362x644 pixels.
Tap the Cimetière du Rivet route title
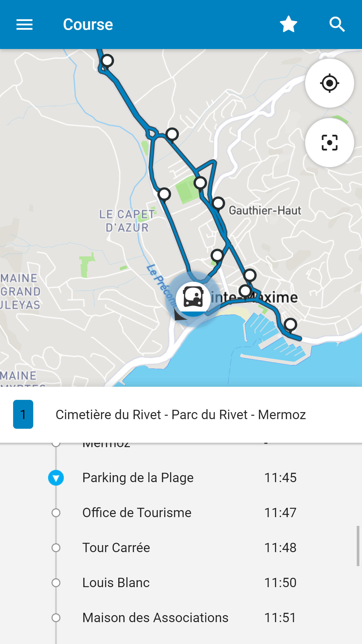coord(181,414)
